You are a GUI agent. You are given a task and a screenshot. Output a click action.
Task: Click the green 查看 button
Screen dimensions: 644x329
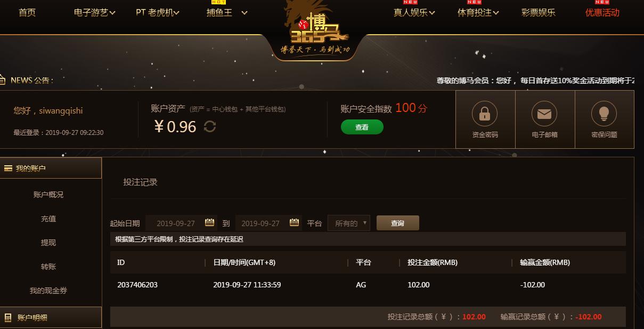[x=362, y=127]
